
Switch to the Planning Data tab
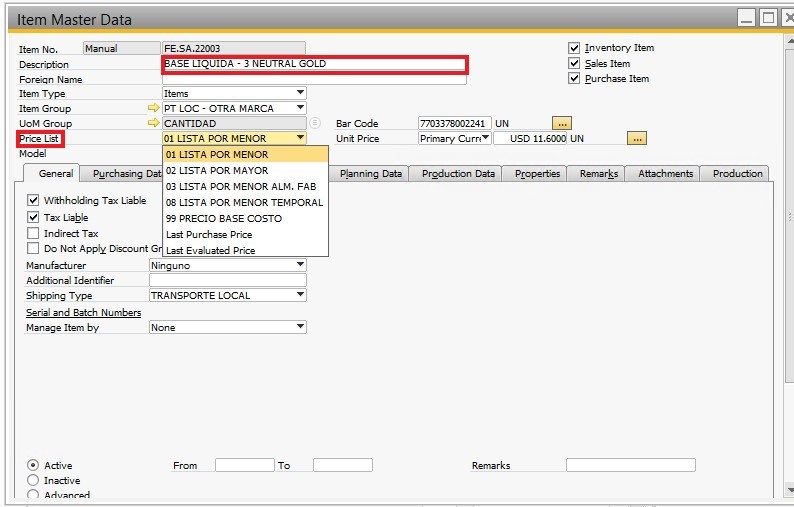coord(371,174)
